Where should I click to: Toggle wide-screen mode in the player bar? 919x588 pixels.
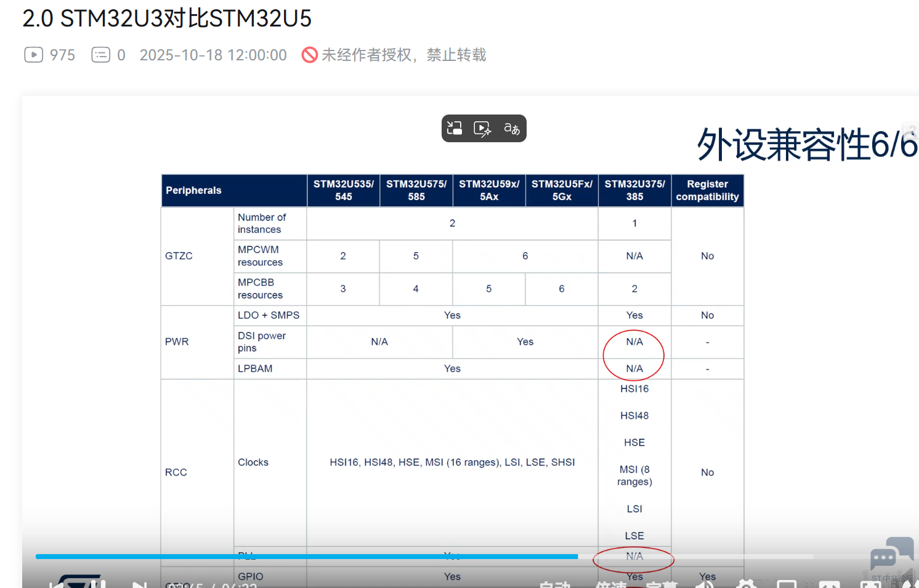pos(787,584)
